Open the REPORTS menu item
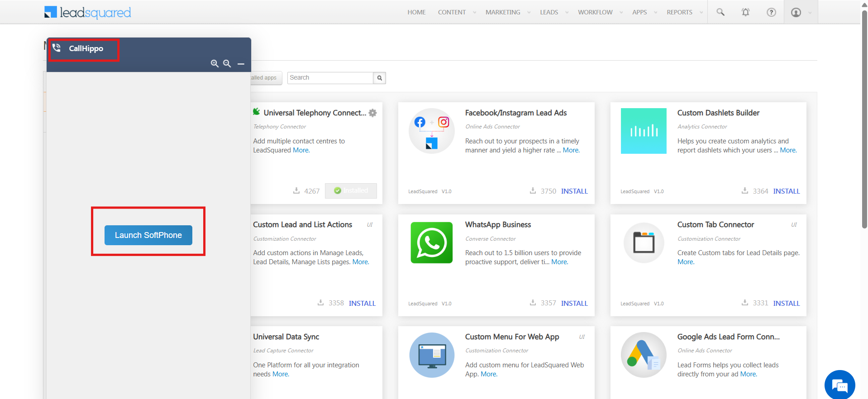 click(x=679, y=12)
